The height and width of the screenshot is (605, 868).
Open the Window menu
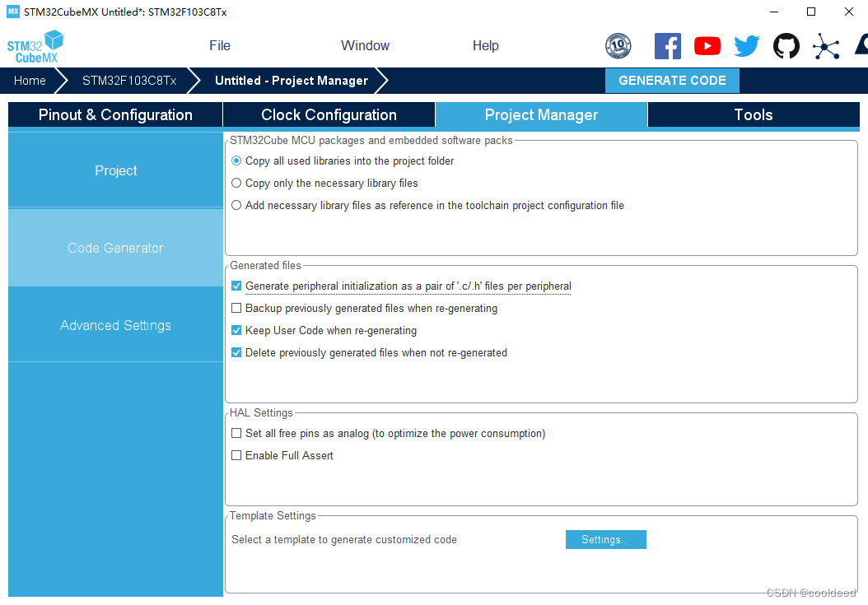[366, 46]
